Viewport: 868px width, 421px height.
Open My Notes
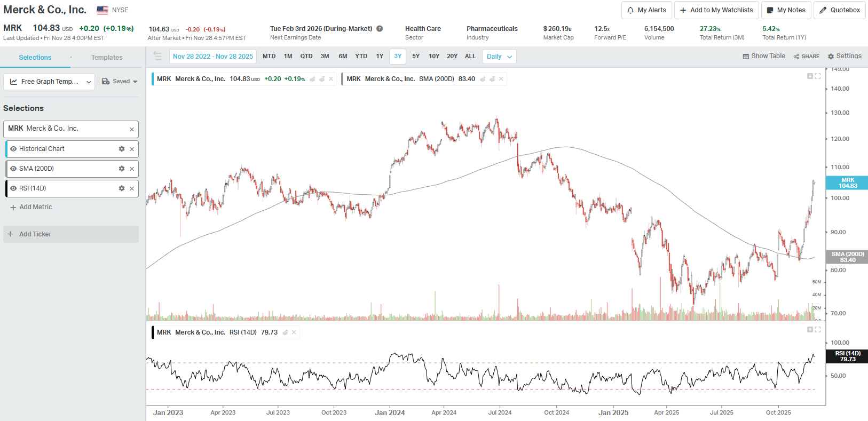pos(786,10)
